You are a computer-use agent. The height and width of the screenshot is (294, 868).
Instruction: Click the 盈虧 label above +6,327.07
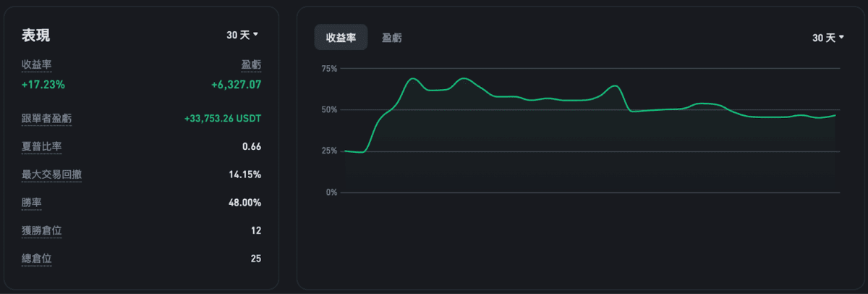click(x=251, y=65)
